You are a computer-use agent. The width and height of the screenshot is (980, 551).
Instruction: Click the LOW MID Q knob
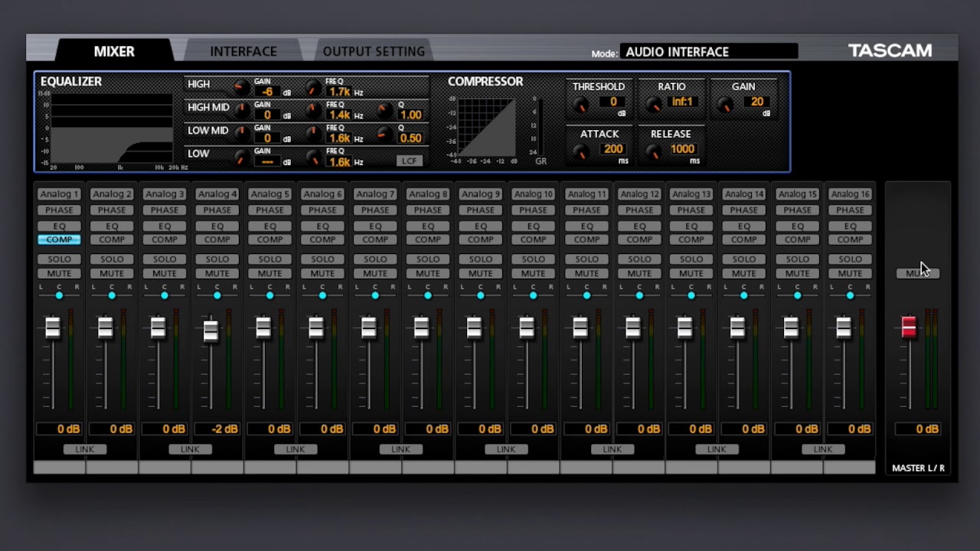[x=385, y=135]
